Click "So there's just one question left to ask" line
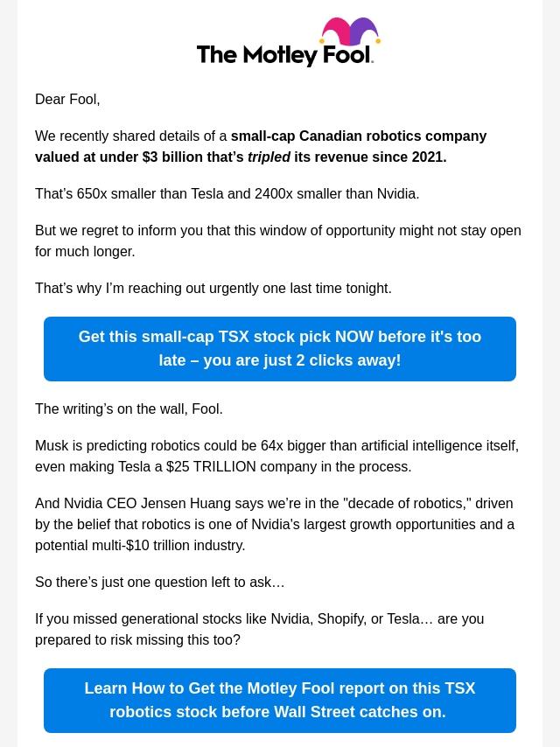The height and width of the screenshot is (747, 560). click(x=159, y=583)
